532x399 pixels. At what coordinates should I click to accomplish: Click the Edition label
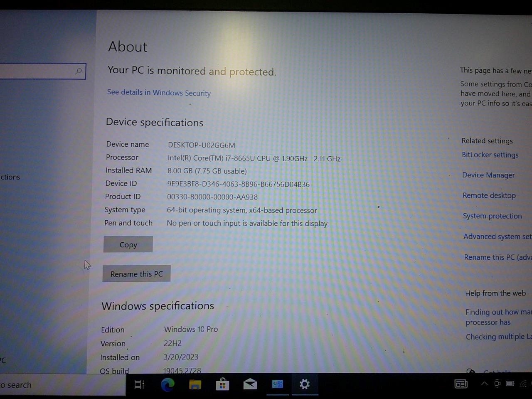[x=113, y=330]
